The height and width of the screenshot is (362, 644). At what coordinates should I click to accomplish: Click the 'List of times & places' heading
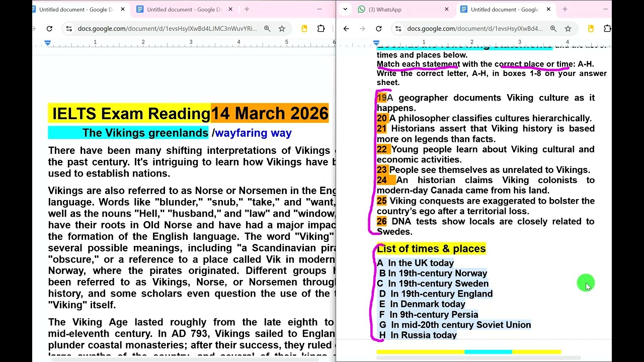(431, 248)
